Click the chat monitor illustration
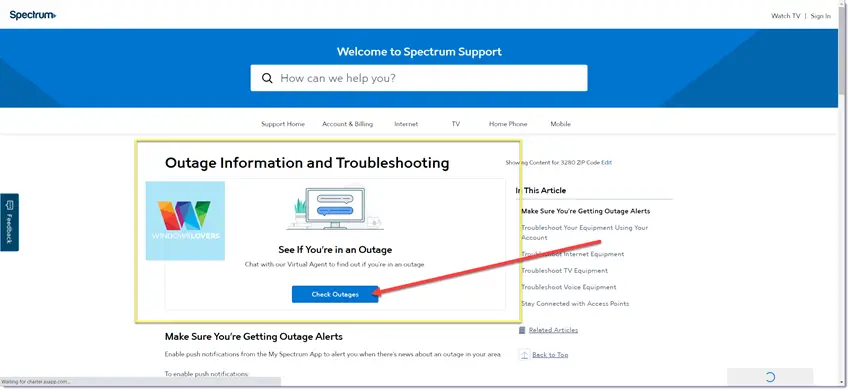850x391 pixels. [x=334, y=208]
